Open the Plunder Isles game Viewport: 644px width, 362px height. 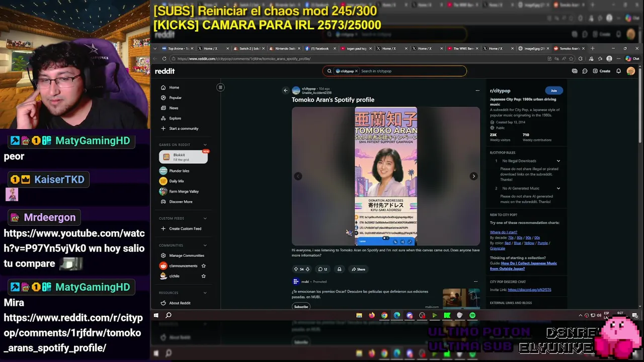coord(174,171)
